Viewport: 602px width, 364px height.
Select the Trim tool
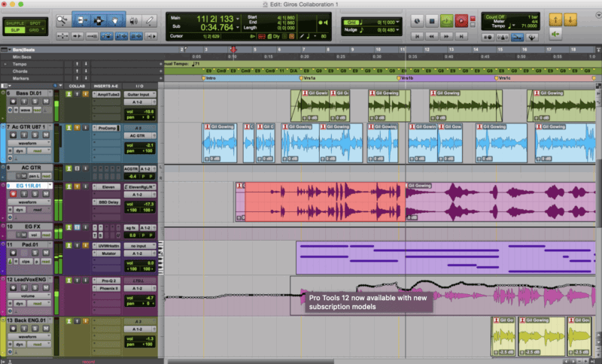[80, 20]
